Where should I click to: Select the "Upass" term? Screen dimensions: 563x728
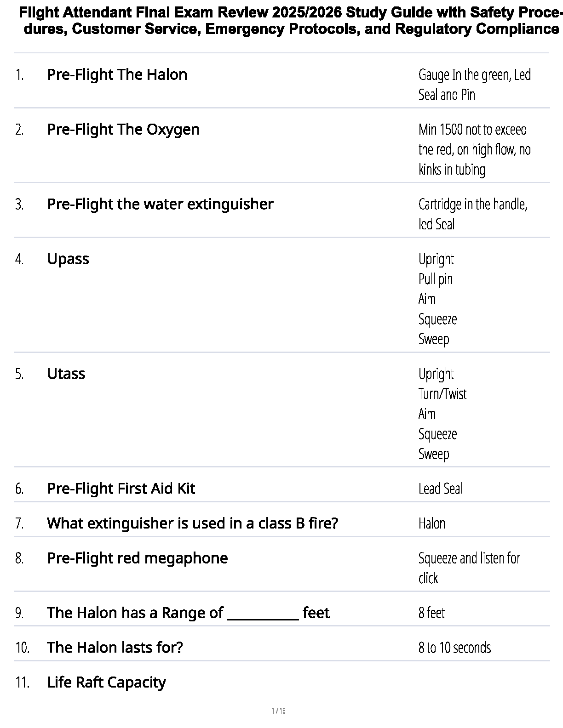pos(68,259)
